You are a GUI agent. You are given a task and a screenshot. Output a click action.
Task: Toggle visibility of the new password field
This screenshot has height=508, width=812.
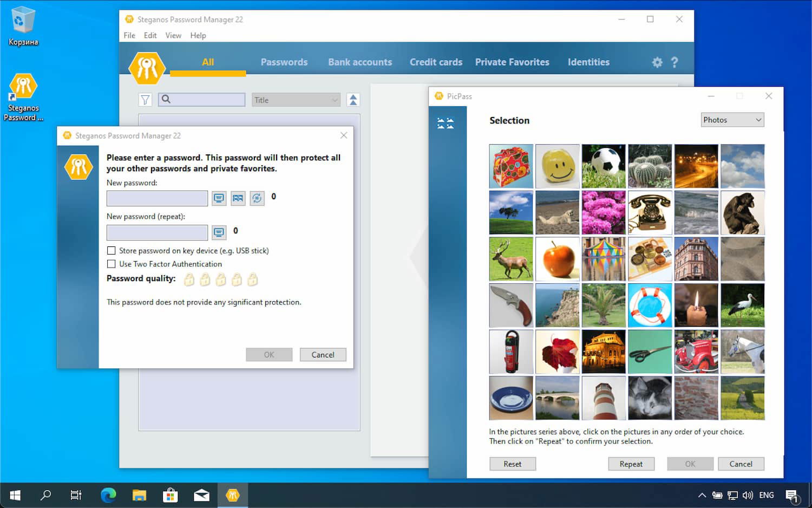219,198
